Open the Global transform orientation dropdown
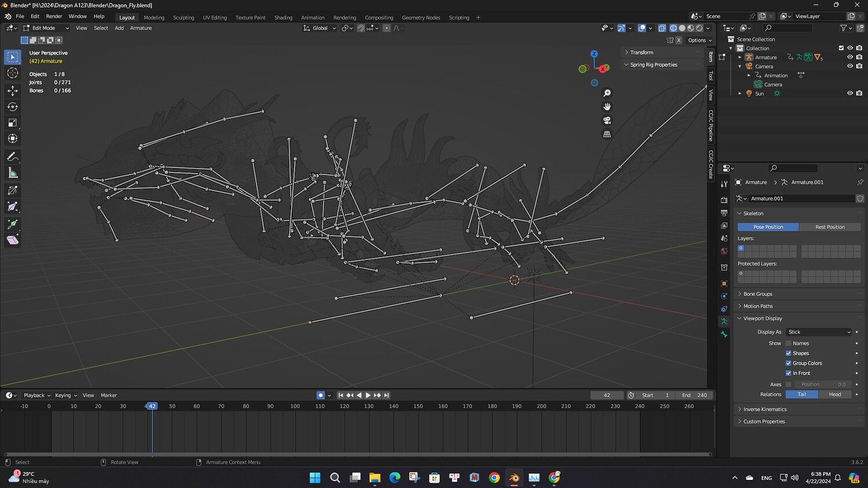This screenshot has height=488, width=868. (x=319, y=28)
